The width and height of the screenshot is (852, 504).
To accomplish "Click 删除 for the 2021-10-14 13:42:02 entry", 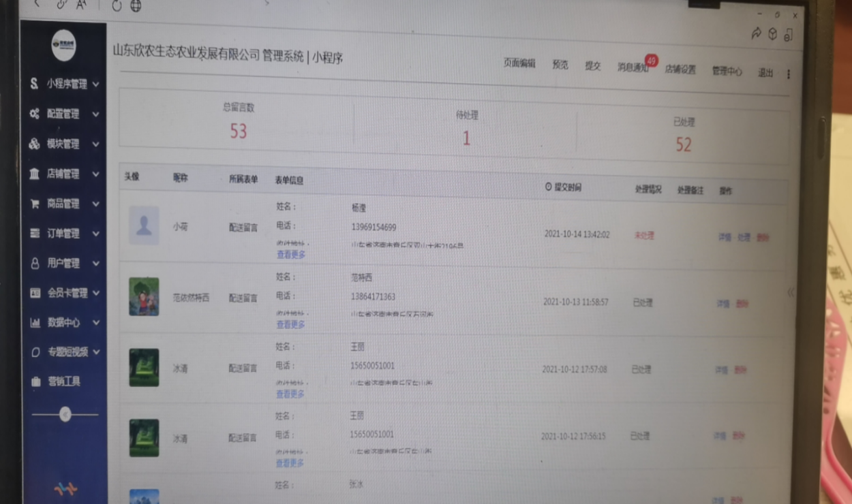I will click(763, 238).
